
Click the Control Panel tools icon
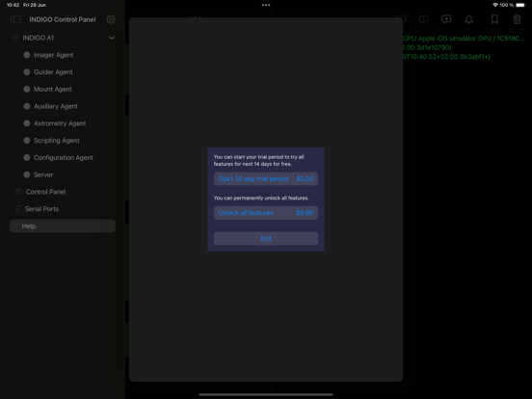pyautogui.click(x=18, y=192)
